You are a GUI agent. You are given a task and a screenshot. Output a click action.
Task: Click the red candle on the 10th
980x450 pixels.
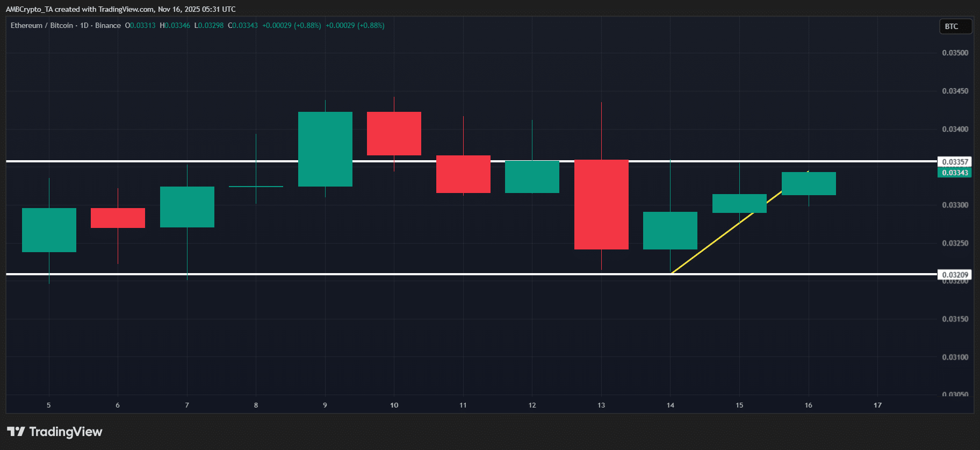coord(394,133)
